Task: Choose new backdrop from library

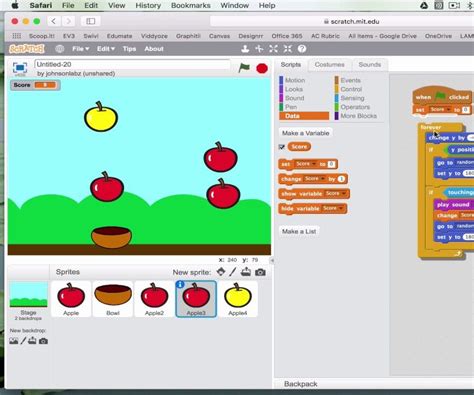Action: pos(14,341)
